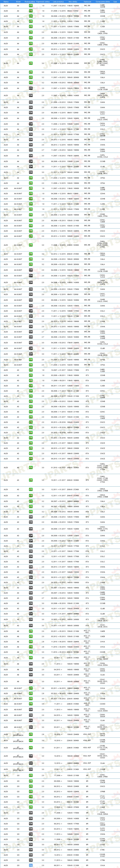Click petrol icon in Q5 3.2 CALB row
The width and height of the screenshot is (120, 868).
[x=31, y=807]
